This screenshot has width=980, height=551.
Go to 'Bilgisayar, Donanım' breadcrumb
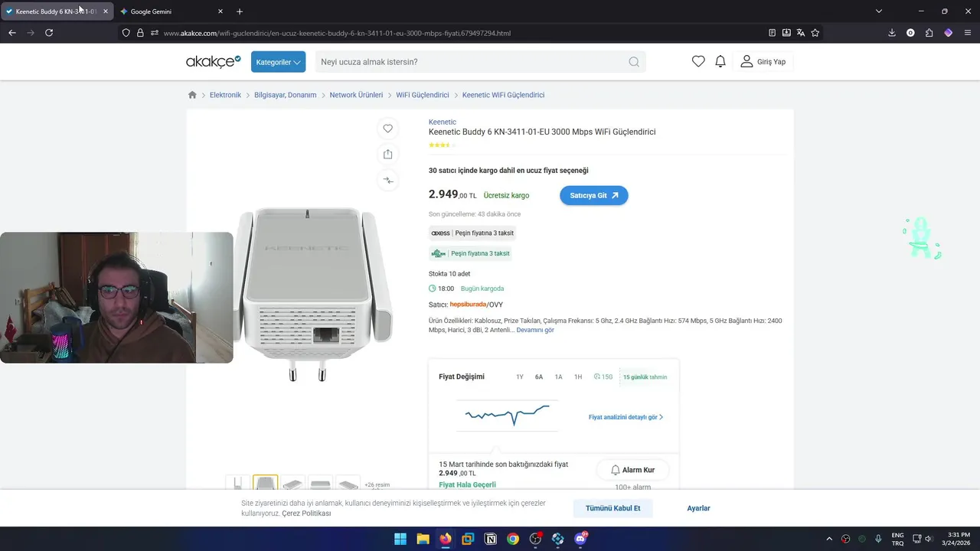click(286, 95)
